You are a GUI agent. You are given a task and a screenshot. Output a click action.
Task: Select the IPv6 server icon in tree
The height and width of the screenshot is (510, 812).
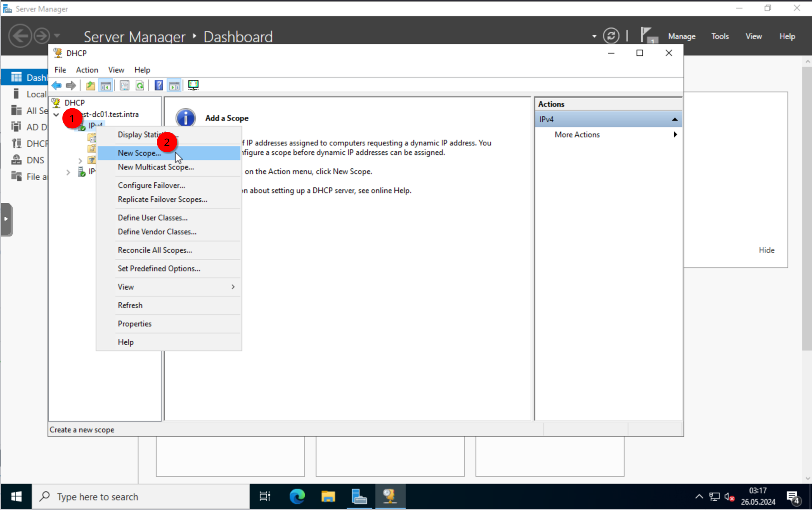point(82,172)
